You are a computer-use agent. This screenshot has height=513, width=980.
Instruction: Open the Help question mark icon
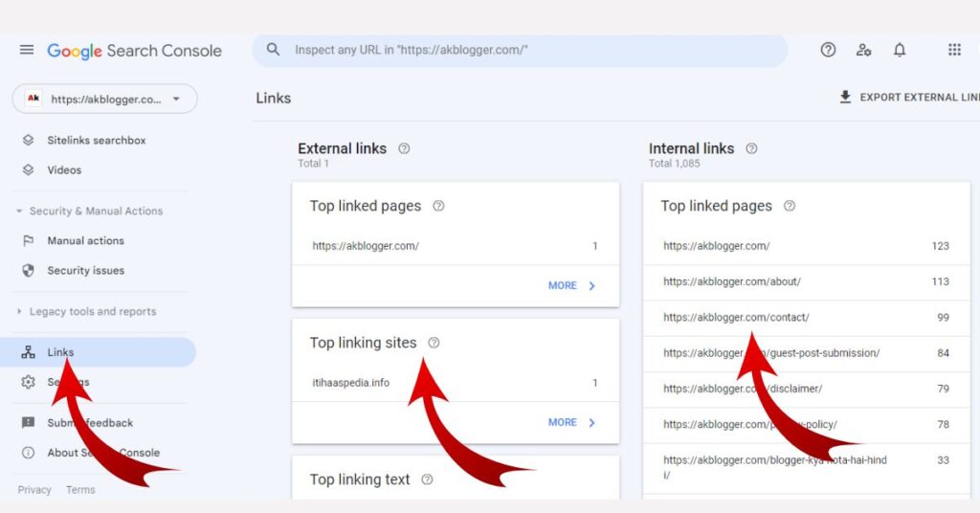[828, 50]
